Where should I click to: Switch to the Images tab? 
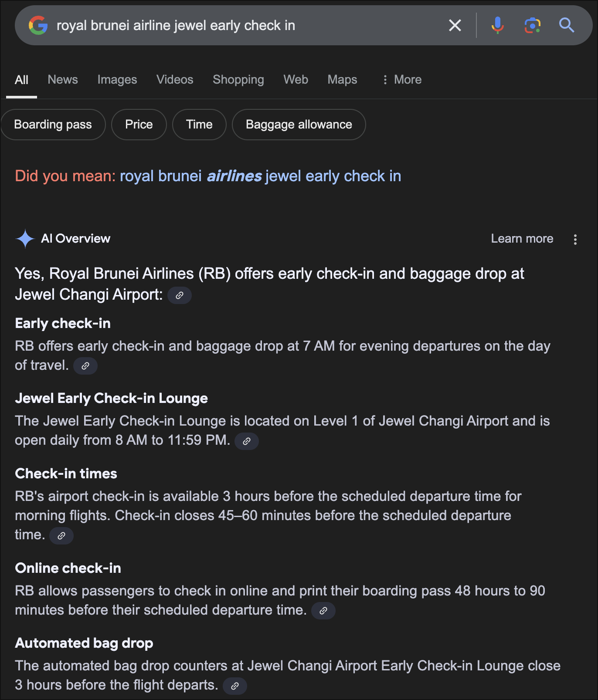(117, 80)
